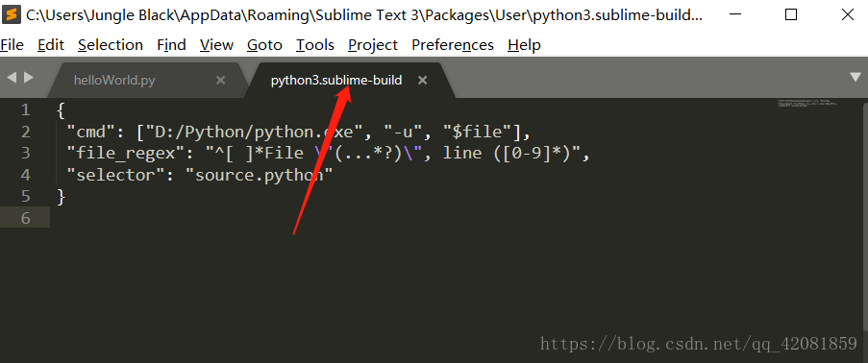
Task: Open the View menu
Action: (x=216, y=45)
